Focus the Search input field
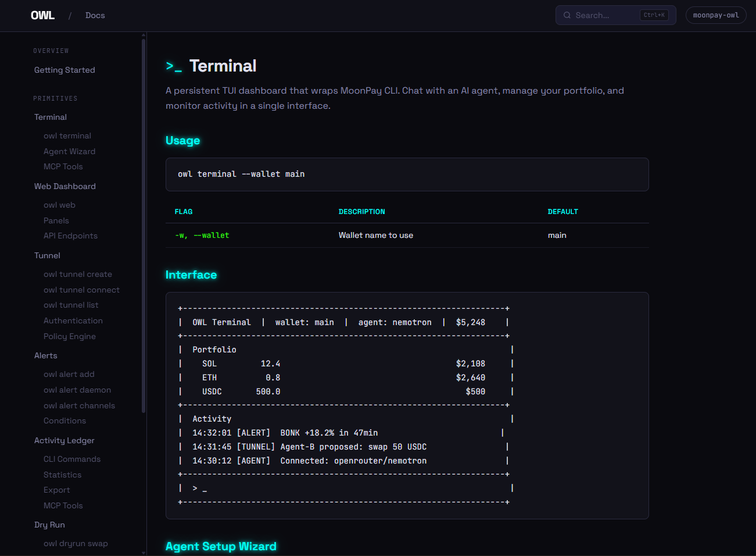Viewport: 756px width, 556px height. coord(615,15)
